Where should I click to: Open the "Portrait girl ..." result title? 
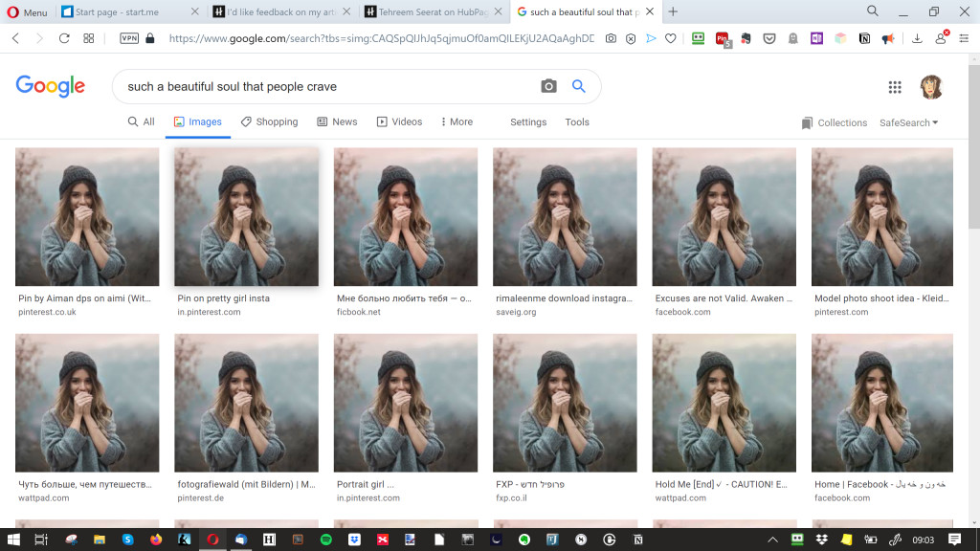click(366, 484)
